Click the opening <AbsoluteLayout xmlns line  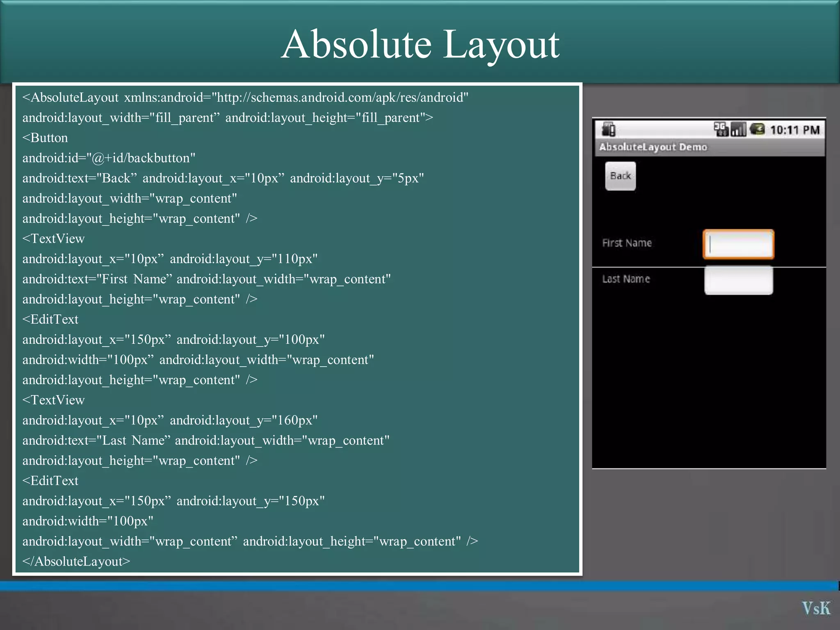pyautogui.click(x=245, y=97)
